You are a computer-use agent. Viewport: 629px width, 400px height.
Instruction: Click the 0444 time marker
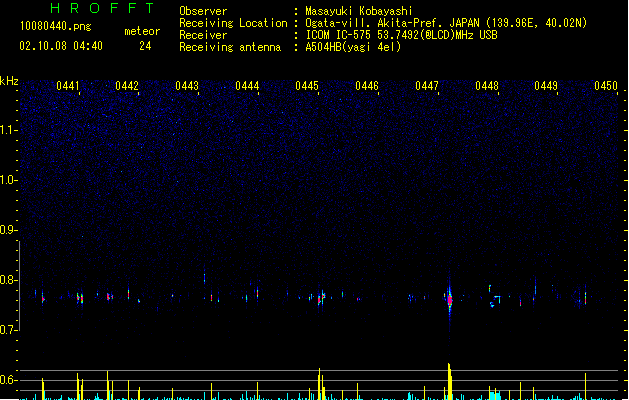coord(247,86)
